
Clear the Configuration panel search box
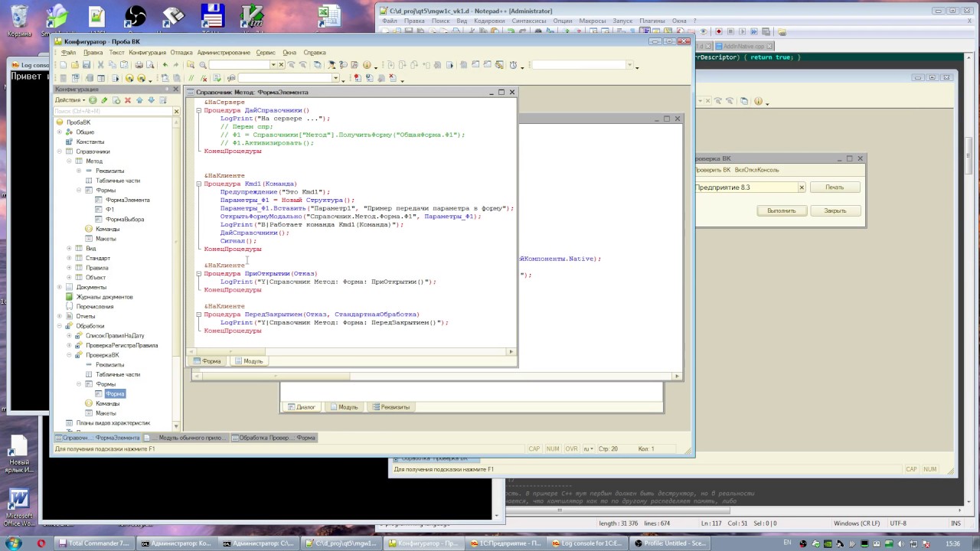176,111
